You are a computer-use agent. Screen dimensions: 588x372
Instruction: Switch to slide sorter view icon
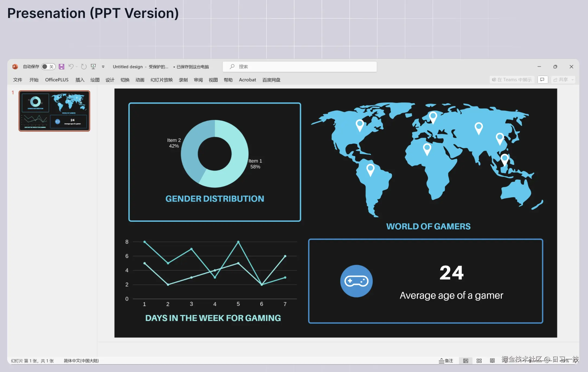point(479,361)
